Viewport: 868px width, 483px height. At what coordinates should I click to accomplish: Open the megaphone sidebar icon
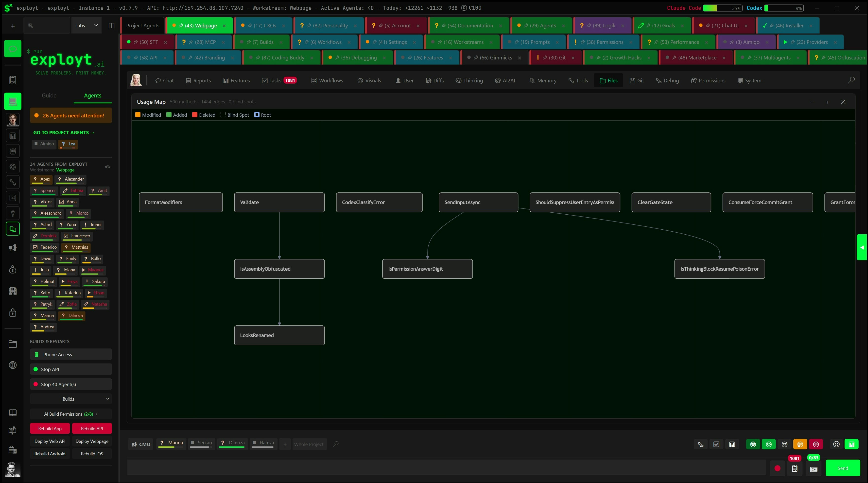[13, 248]
